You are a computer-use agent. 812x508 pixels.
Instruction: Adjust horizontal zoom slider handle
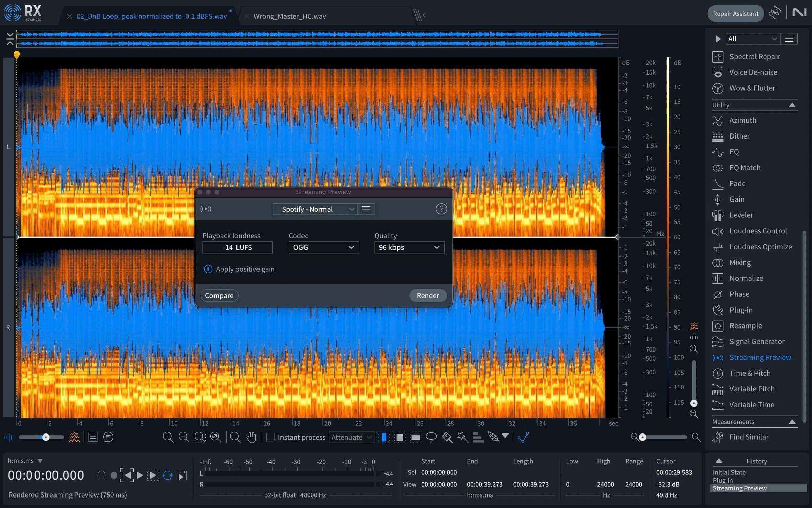click(642, 437)
